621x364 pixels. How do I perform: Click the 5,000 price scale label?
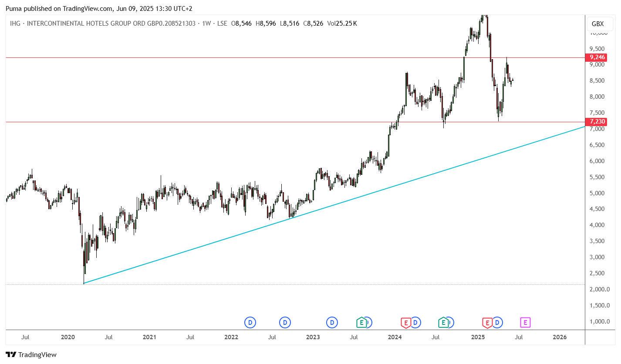pyautogui.click(x=597, y=193)
